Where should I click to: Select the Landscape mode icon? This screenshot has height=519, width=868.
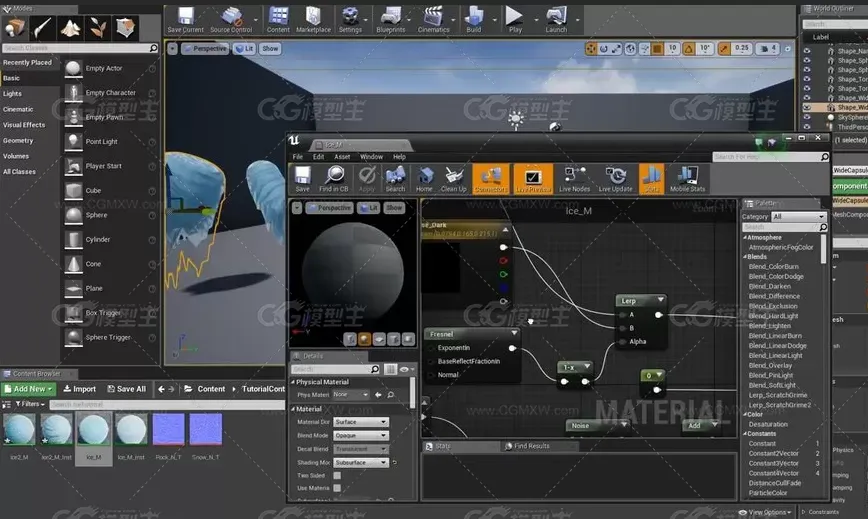[70, 27]
